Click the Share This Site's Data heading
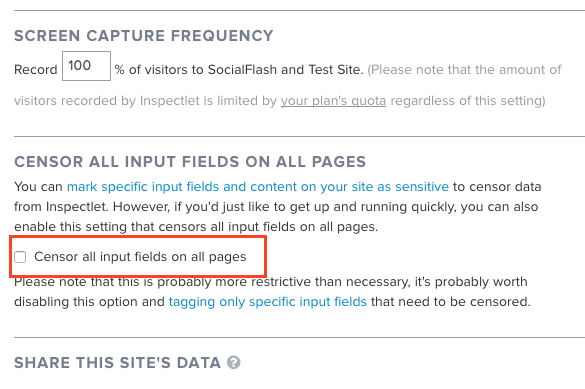This screenshot has width=585, height=389. pyautogui.click(x=118, y=363)
